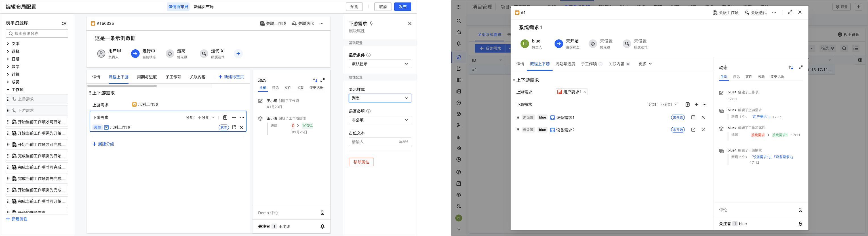868x236 pixels.
Task: Click 新建标签页 link
Action: (x=231, y=77)
